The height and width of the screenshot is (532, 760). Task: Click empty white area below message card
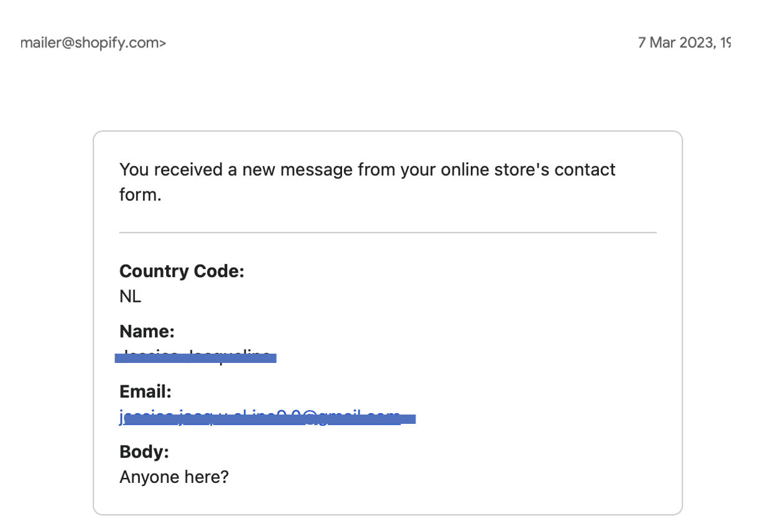click(387, 524)
